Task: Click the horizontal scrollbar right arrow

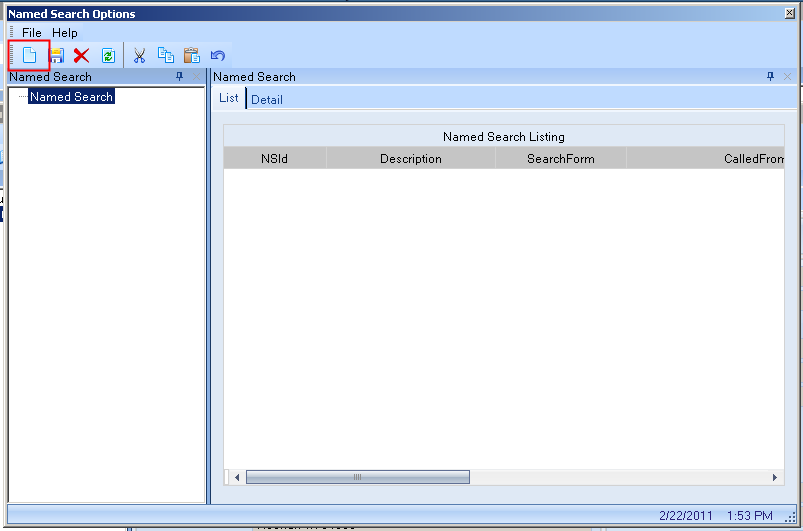Action: click(x=775, y=477)
